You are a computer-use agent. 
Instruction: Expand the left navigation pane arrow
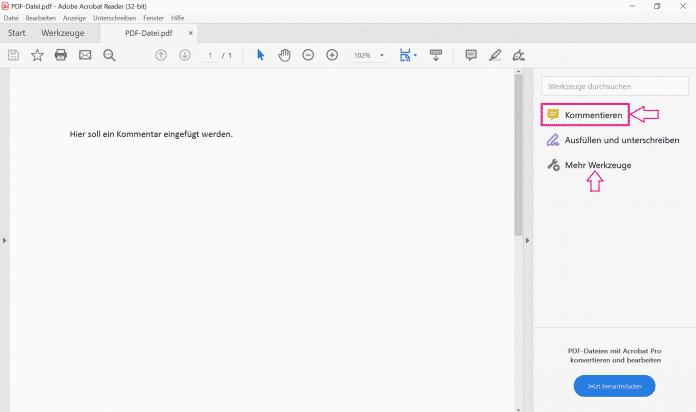[x=4, y=241]
